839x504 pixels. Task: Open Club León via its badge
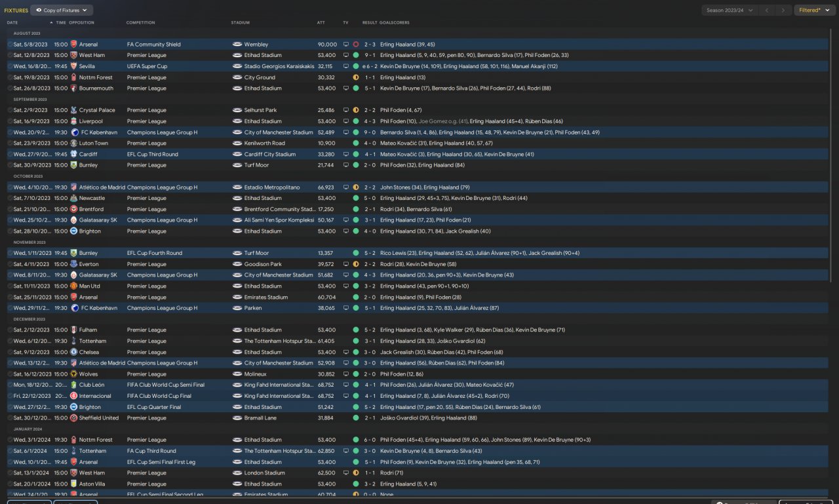tap(73, 385)
